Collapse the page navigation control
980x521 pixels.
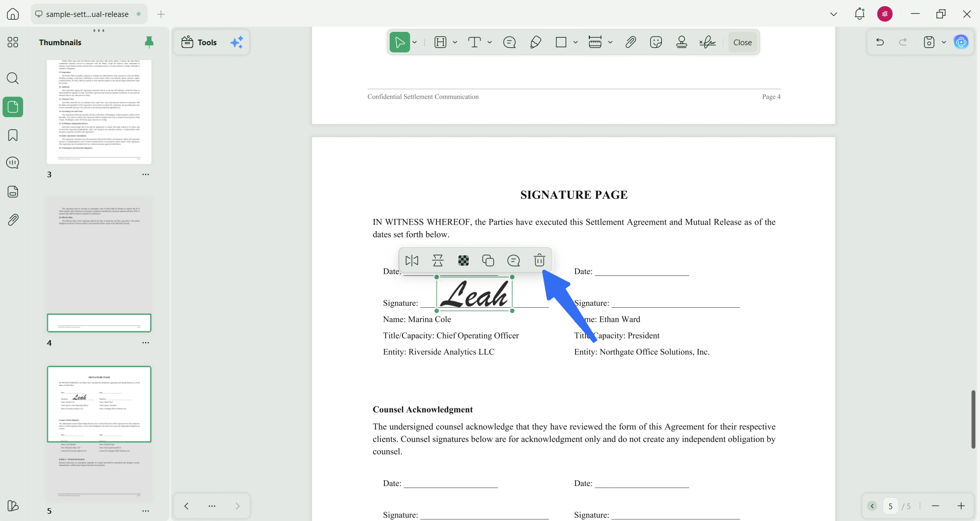pyautogui.click(x=872, y=506)
